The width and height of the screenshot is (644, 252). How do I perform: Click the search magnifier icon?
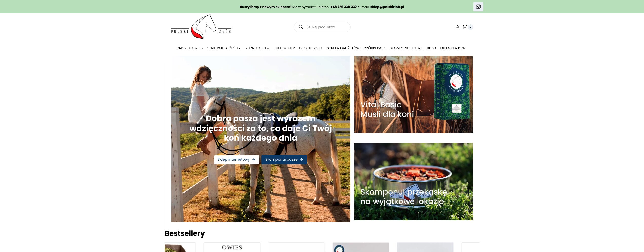tap(301, 27)
